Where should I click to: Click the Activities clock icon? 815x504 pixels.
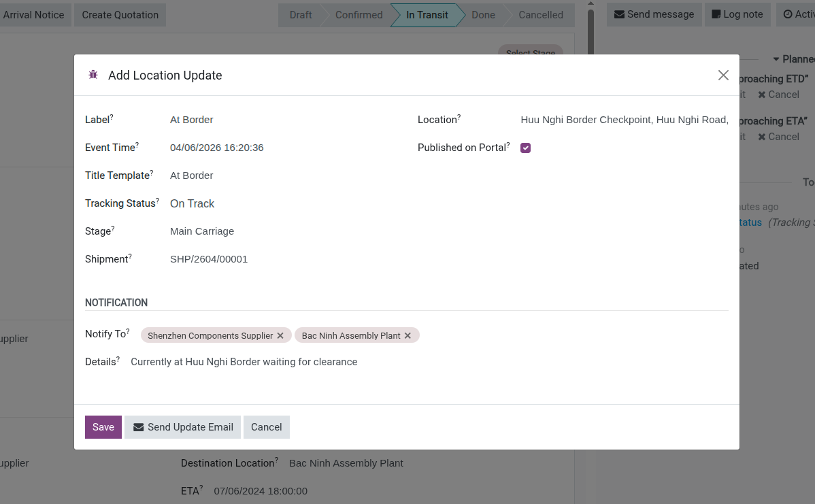click(x=788, y=14)
